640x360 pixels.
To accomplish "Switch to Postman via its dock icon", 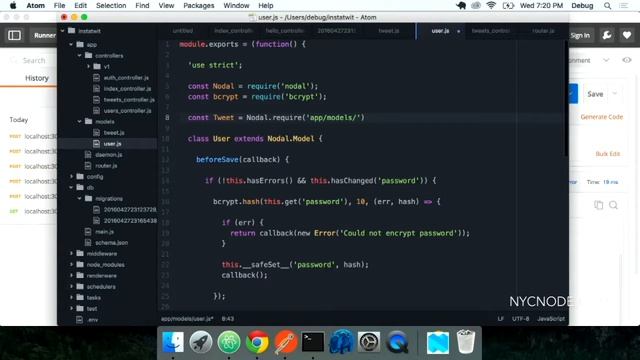I will coord(285,342).
